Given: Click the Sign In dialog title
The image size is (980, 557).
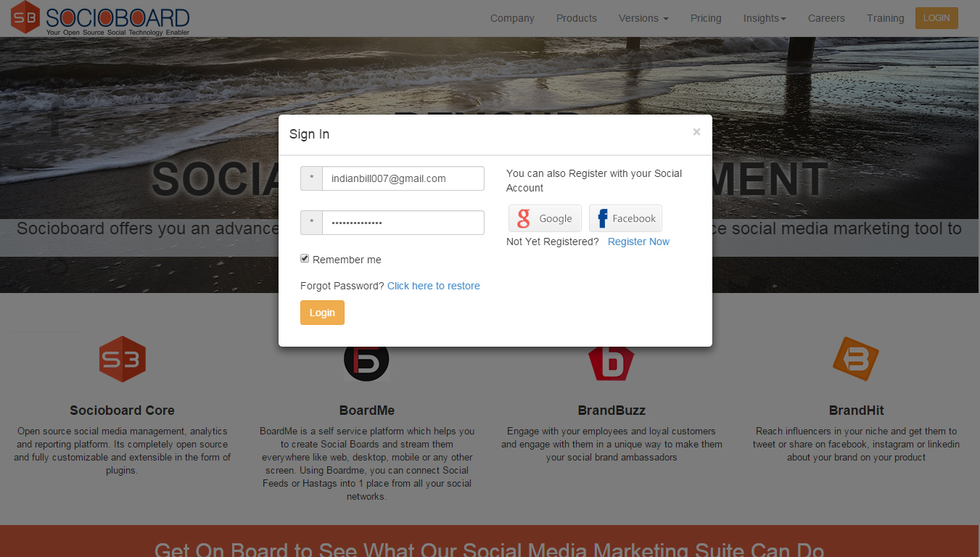Looking at the screenshot, I should (x=309, y=134).
